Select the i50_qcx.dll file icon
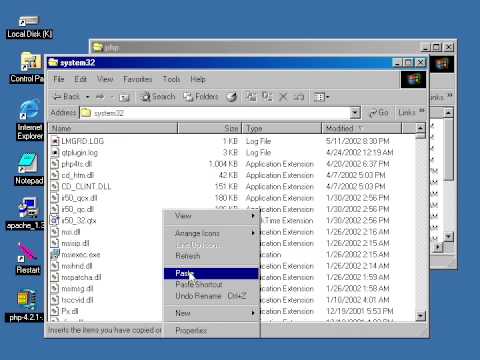Viewport: 480px width, 360px height. tap(55, 198)
